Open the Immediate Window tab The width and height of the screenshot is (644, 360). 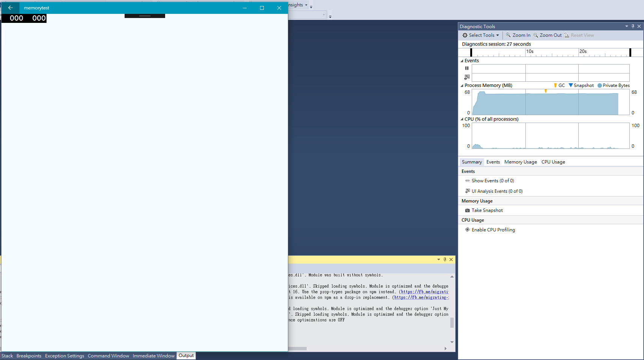click(153, 355)
